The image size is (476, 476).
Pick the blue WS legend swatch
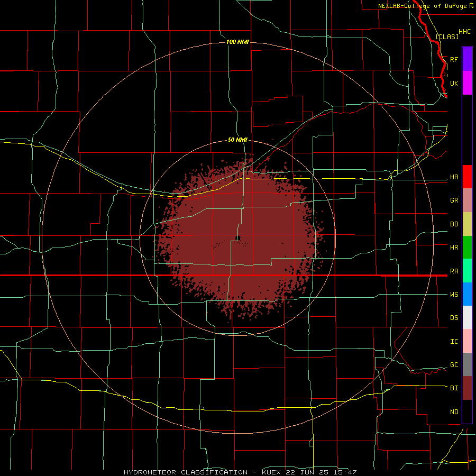(x=467, y=294)
